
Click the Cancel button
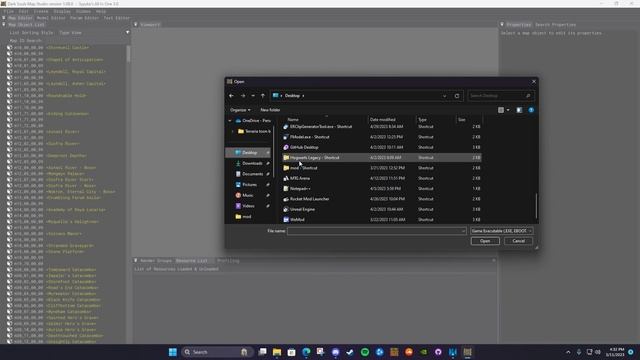[x=518, y=241]
